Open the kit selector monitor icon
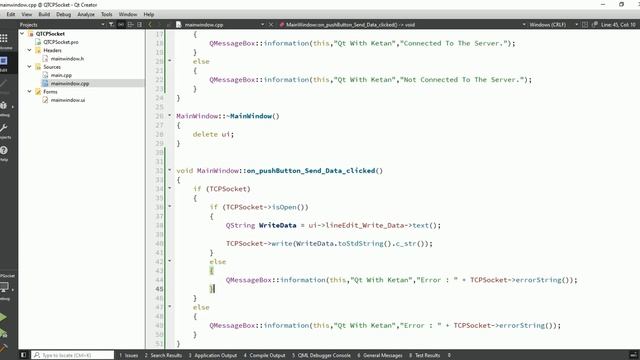This screenshot has width=640, height=360. [5, 288]
